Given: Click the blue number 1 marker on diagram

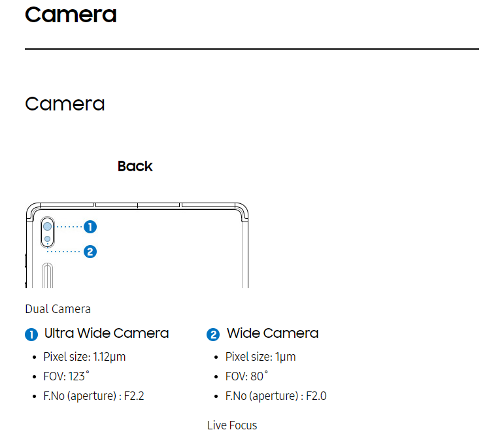Looking at the screenshot, I should (90, 227).
